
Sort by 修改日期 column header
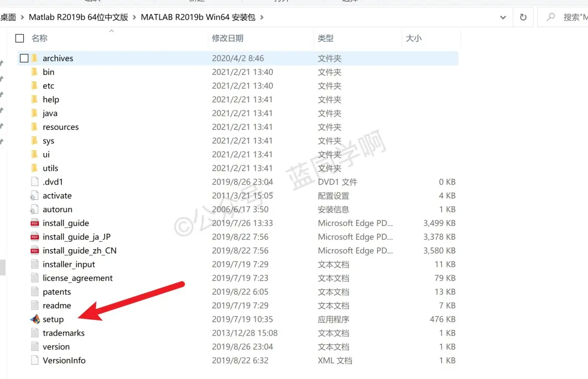click(x=227, y=38)
